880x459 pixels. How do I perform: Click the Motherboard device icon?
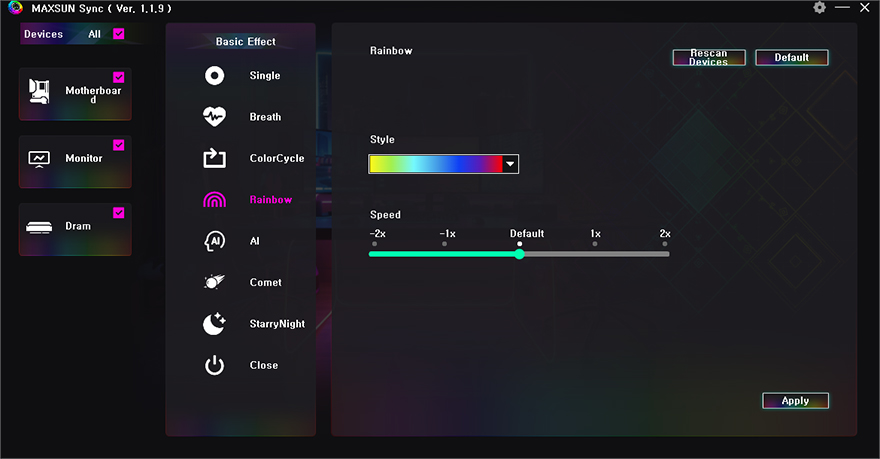click(39, 91)
